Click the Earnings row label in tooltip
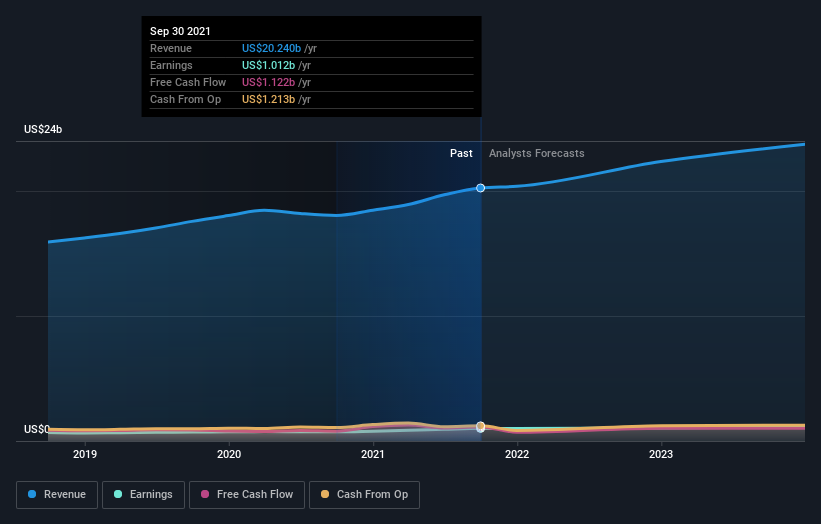 (x=171, y=65)
